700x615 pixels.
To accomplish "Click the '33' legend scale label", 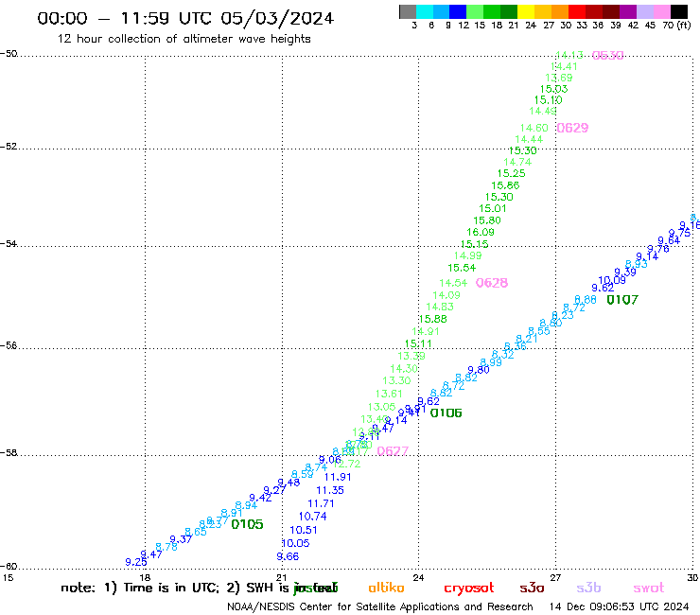I will click(582, 26).
